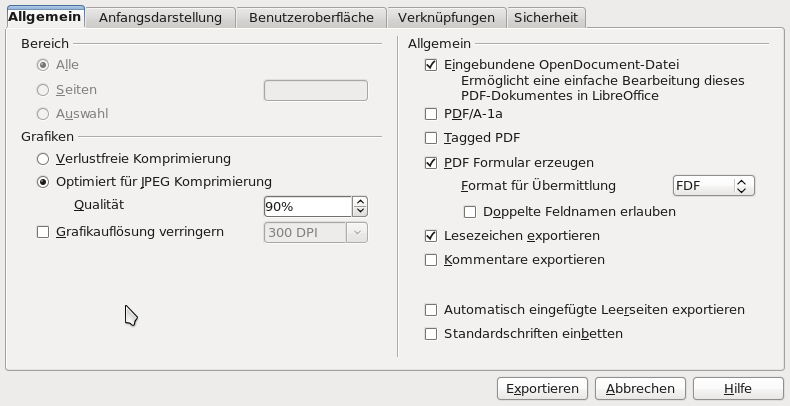The width and height of the screenshot is (790, 406).
Task: Open the Benutzeroberfläche tab
Action: [311, 17]
